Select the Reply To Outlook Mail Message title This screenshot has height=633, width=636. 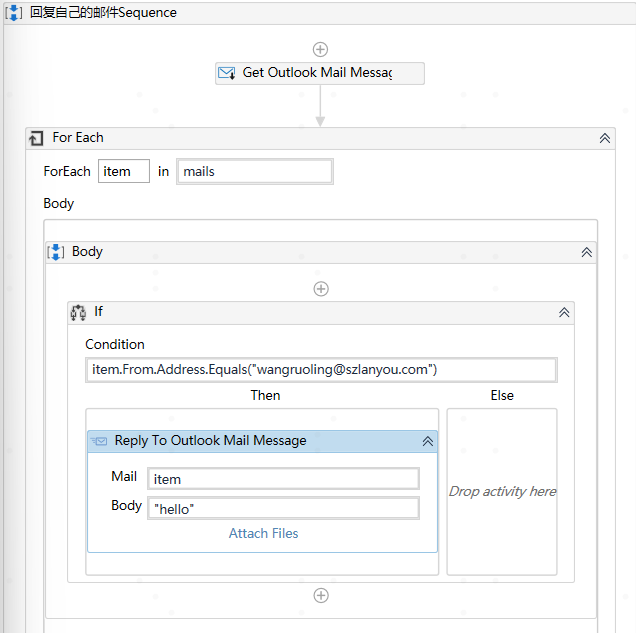pyautogui.click(x=211, y=440)
